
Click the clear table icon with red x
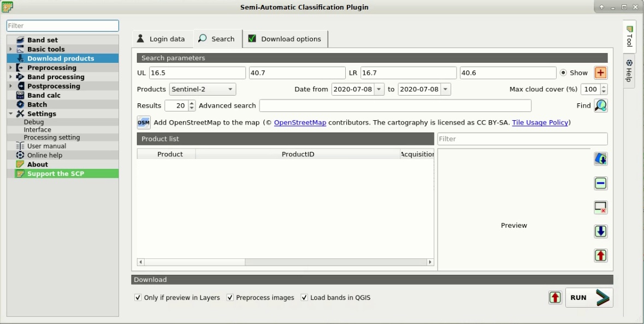click(600, 208)
